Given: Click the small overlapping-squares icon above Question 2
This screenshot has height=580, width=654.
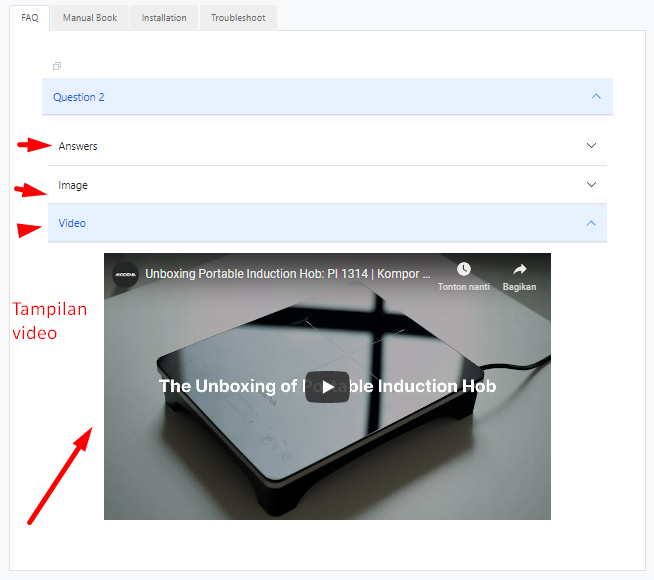Looking at the screenshot, I should pos(57,66).
